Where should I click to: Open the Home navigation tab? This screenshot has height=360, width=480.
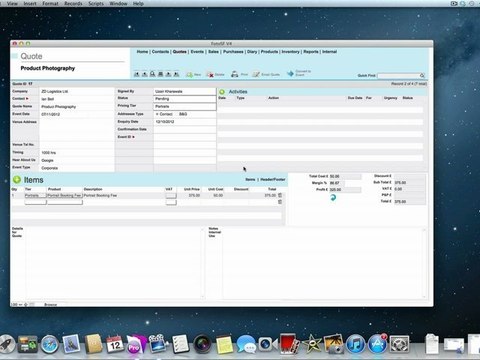coord(142,52)
